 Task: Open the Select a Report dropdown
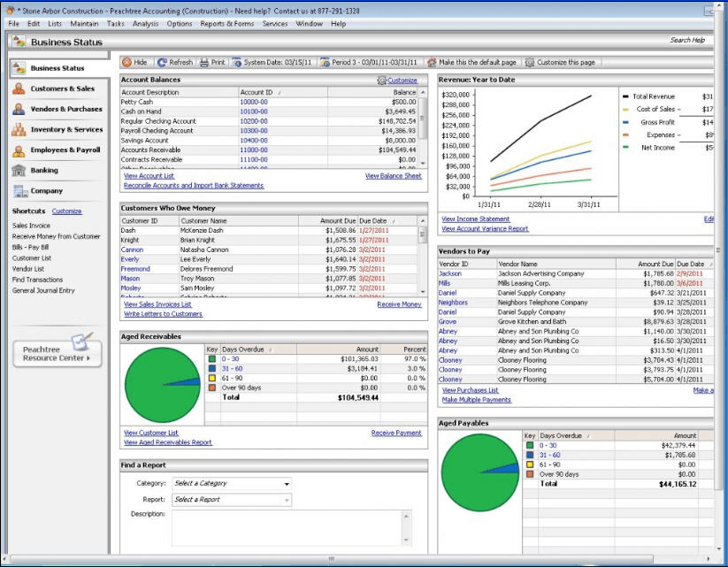point(286,500)
